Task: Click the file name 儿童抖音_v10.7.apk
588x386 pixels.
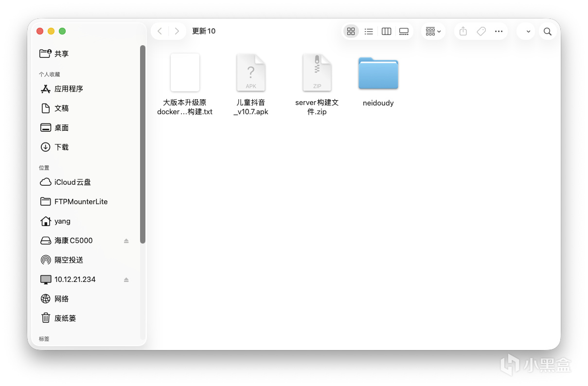Action: 251,107
